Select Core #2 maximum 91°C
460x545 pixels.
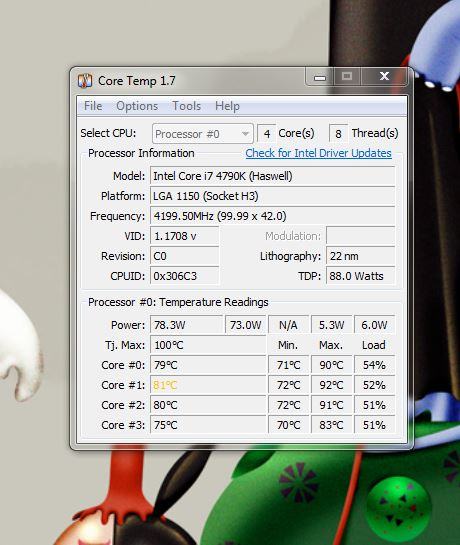[332, 405]
